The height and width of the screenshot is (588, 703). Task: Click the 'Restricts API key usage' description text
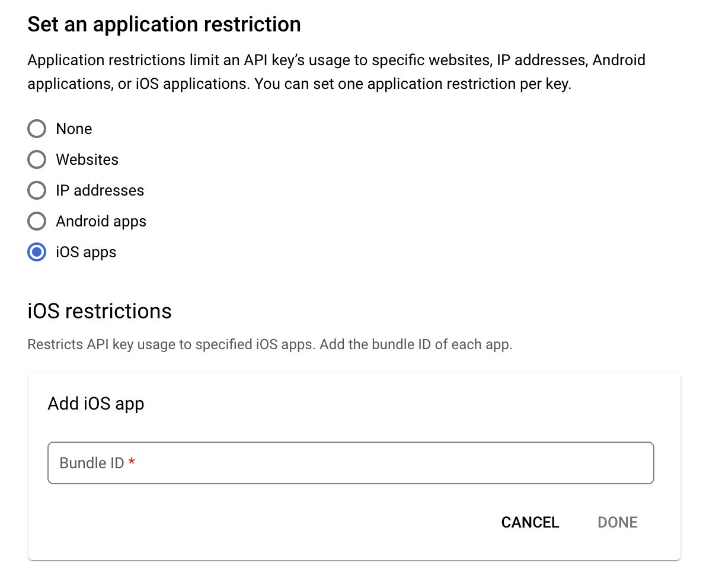coord(270,344)
